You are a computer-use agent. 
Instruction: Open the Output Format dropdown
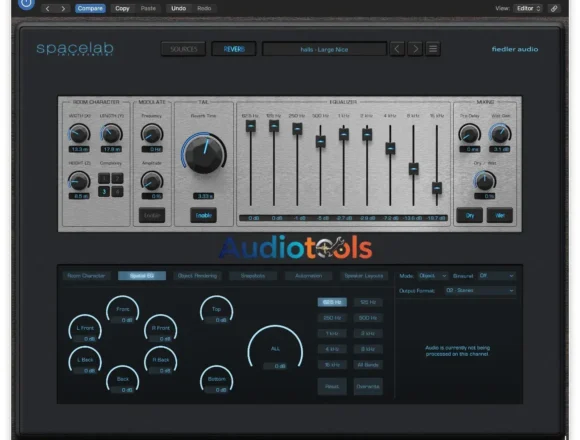480,291
